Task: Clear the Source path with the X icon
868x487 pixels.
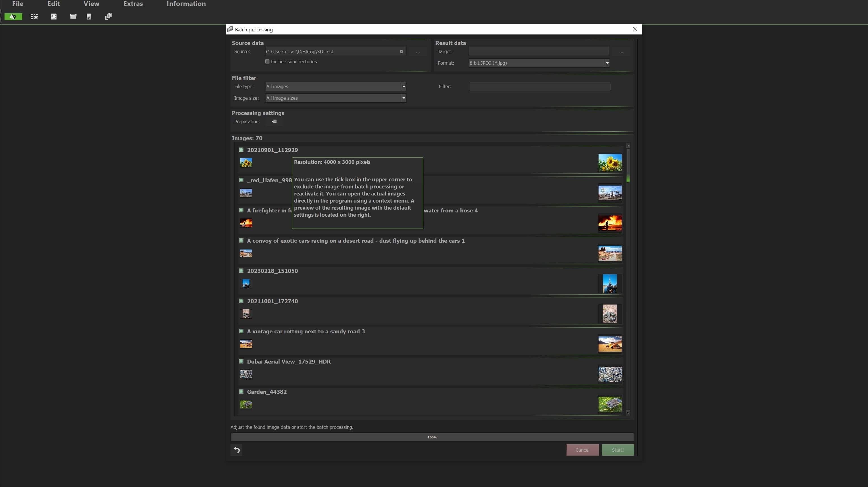Action: [x=401, y=51]
